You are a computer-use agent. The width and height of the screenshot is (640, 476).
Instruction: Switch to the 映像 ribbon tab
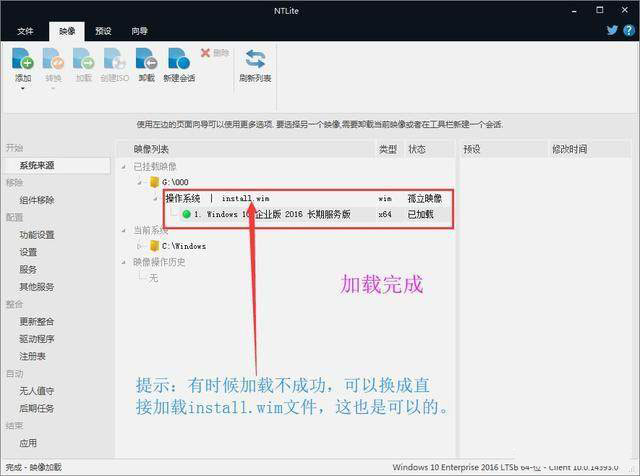coord(67,31)
